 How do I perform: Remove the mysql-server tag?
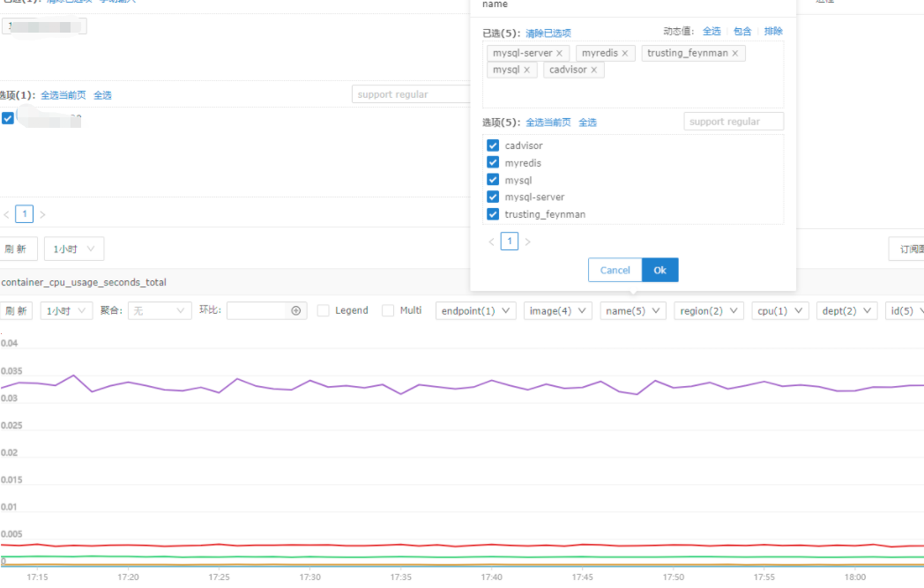coord(559,54)
